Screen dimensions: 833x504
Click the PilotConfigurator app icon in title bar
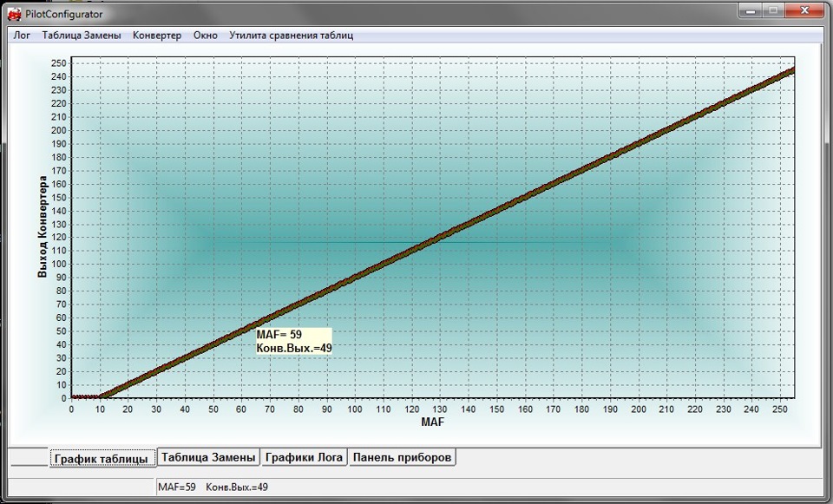15,15
